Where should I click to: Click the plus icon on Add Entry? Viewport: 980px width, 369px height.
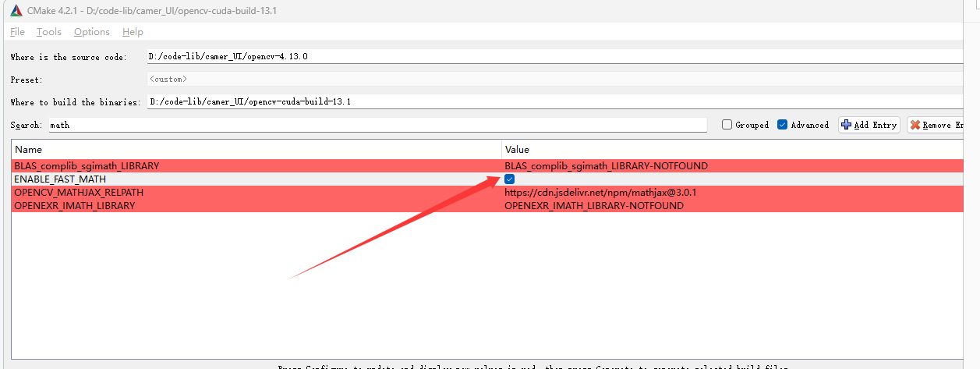coord(847,125)
